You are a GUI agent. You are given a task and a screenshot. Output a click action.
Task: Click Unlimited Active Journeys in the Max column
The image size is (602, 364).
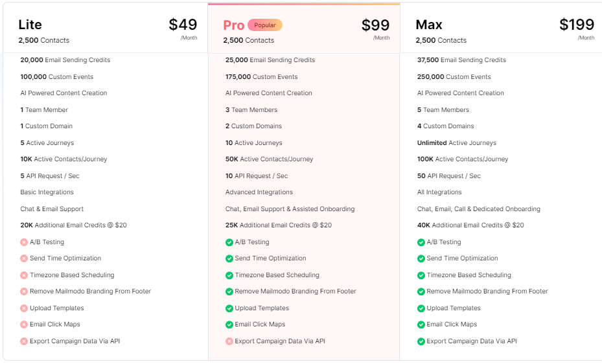(456, 143)
